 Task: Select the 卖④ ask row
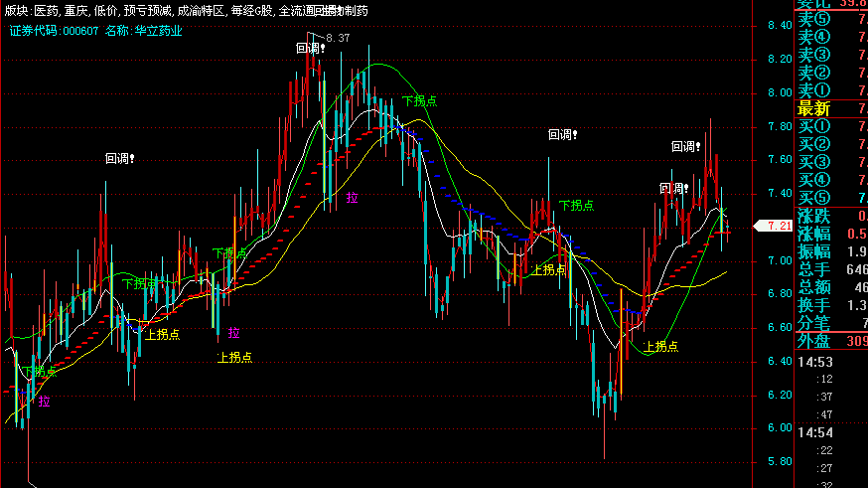tap(832, 37)
